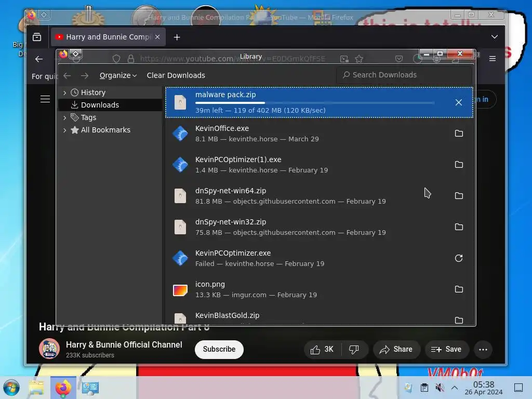
Task: Retry the failed KevinPCOptimizer.exe download
Action: tap(459, 258)
